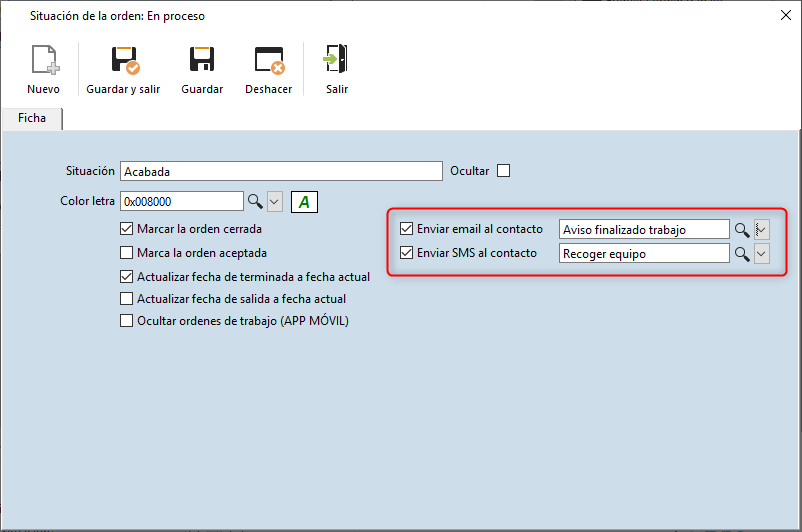Uncheck Actualizar fecha de terminada a fecha actual
802x532 pixels.
click(x=126, y=277)
